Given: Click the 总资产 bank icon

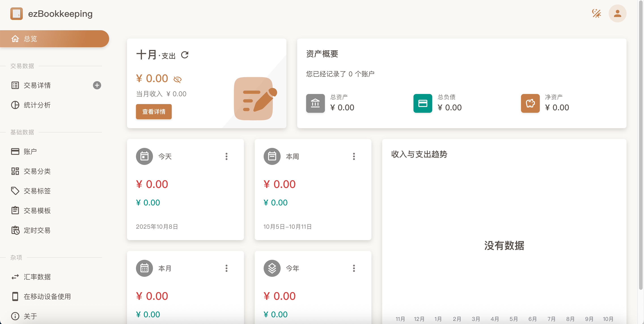Looking at the screenshot, I should [315, 103].
